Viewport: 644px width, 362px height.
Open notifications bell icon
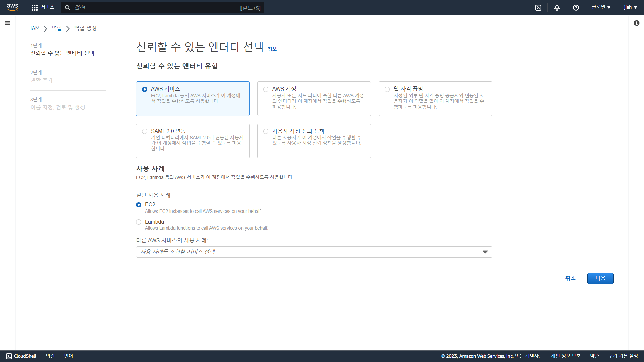point(557,8)
